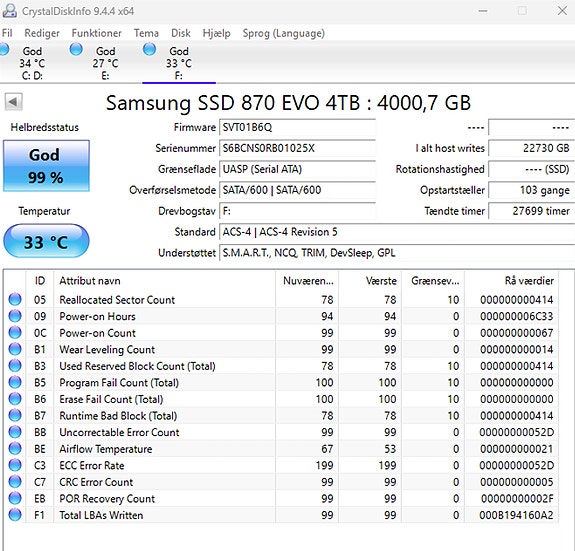This screenshot has width=575, height=551.
Task: Click status orb for Wear Leveling Count
Action: point(15,349)
